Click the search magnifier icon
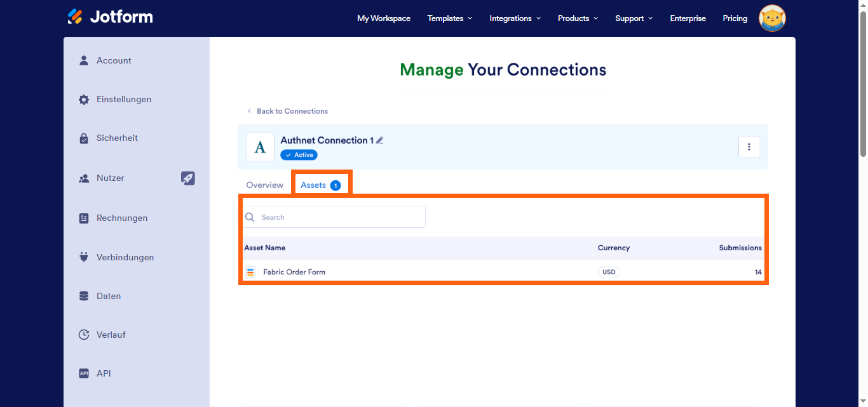Screen dimensions: 868x407 [x=250, y=217]
